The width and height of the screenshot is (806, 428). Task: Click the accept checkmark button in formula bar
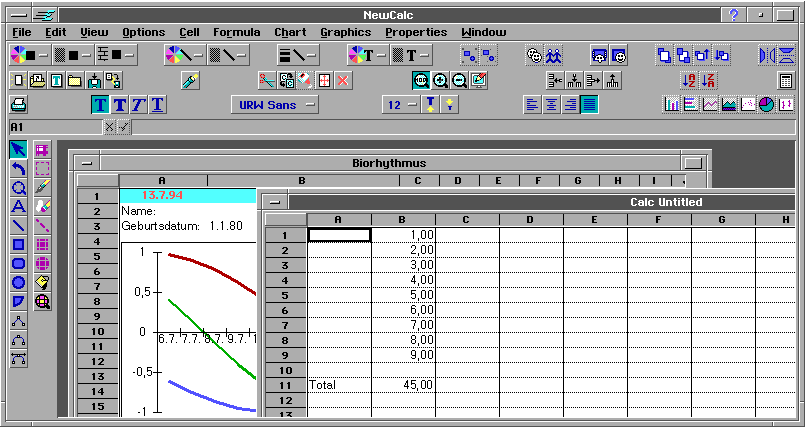[x=123, y=127]
